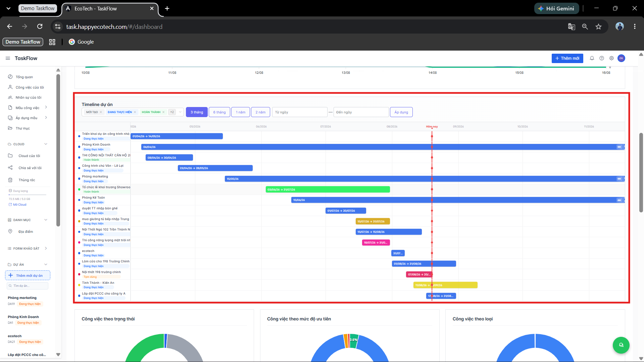
Task: Click the help question mark icon
Action: coord(602,58)
